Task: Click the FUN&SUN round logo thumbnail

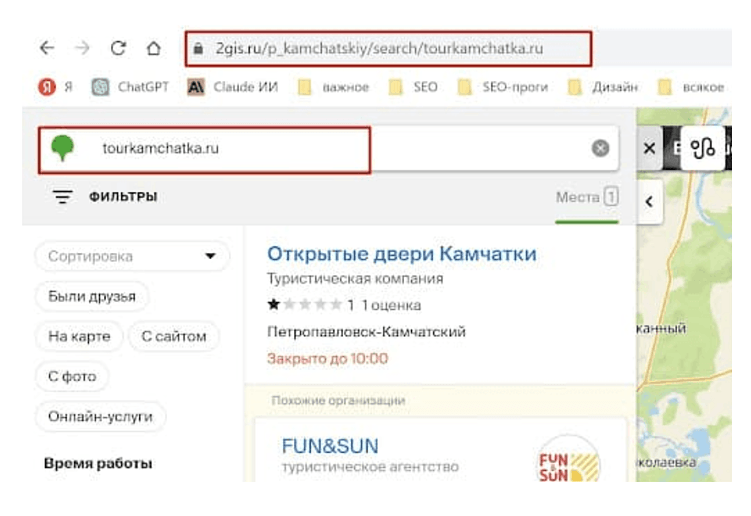Action: pyautogui.click(x=569, y=461)
